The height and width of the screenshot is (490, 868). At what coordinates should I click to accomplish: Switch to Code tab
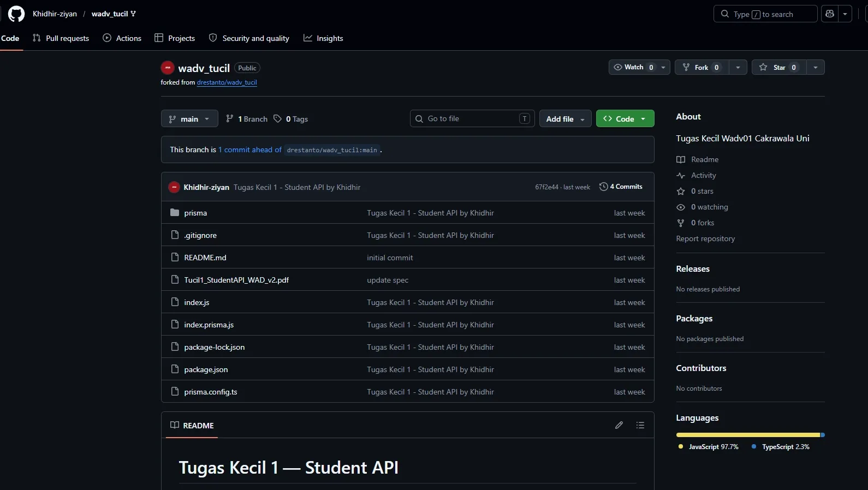point(10,38)
